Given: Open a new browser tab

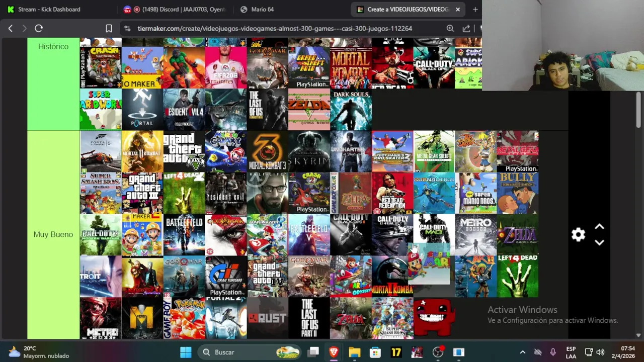Looking at the screenshot, I should click(475, 9).
